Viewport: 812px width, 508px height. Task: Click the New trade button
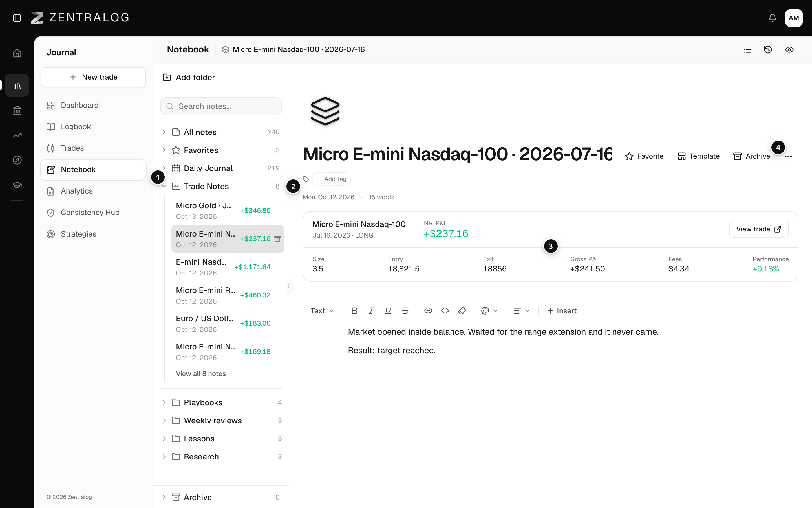pos(93,77)
